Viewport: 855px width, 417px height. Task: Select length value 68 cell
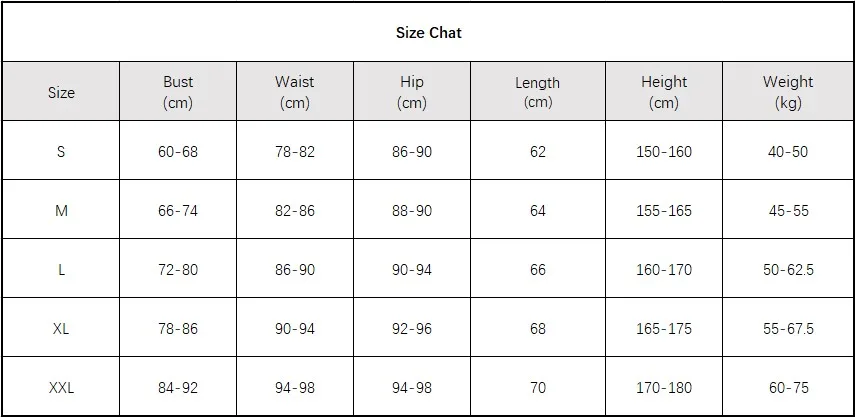tap(538, 329)
